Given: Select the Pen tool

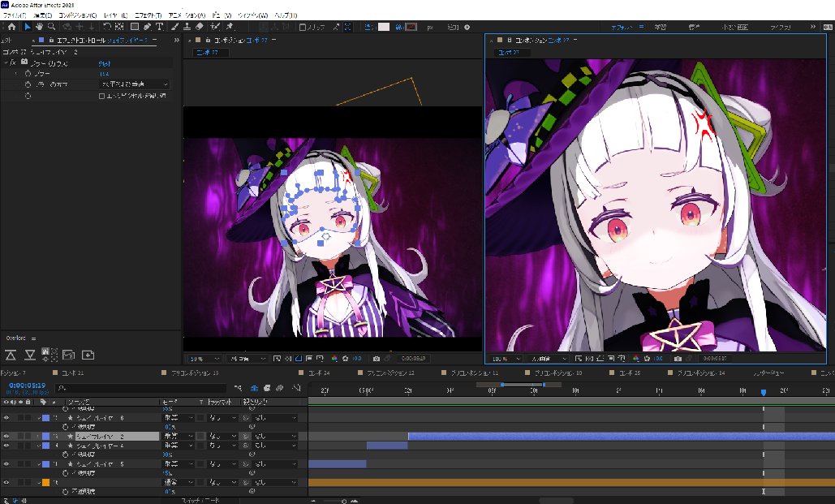Looking at the screenshot, I should [x=147, y=27].
